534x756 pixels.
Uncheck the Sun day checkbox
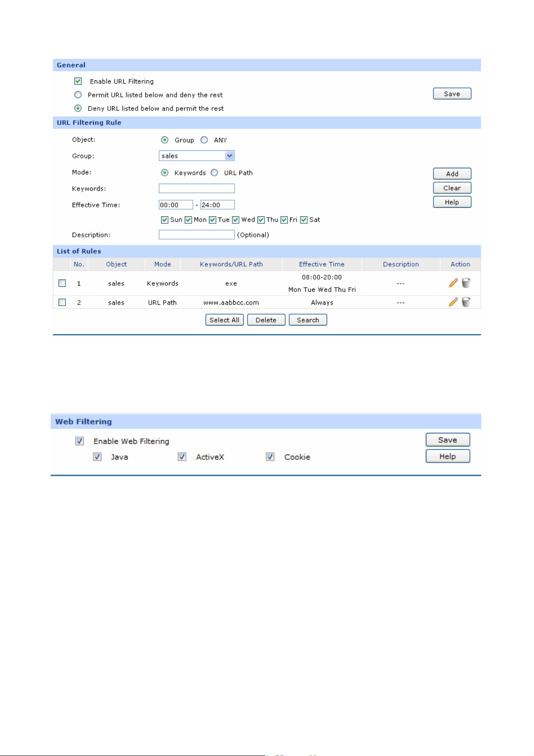click(165, 220)
